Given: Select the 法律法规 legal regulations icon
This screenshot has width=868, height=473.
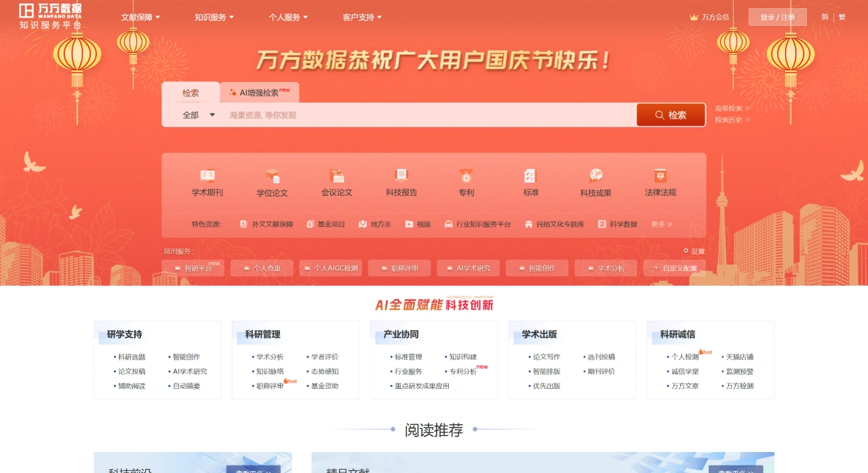Looking at the screenshot, I should [x=659, y=182].
